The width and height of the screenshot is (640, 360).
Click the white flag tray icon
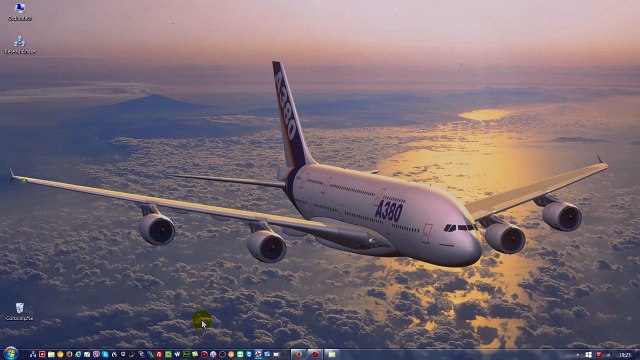[589, 355]
